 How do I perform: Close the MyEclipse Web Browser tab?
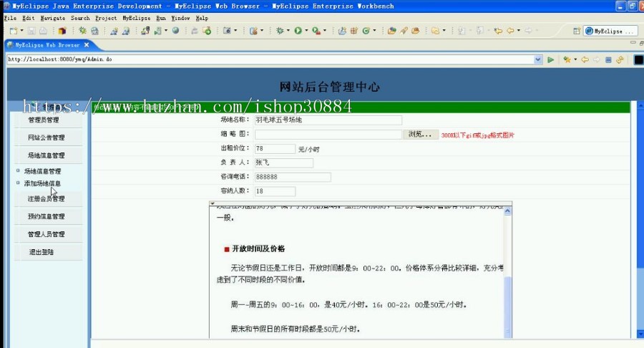(x=87, y=45)
